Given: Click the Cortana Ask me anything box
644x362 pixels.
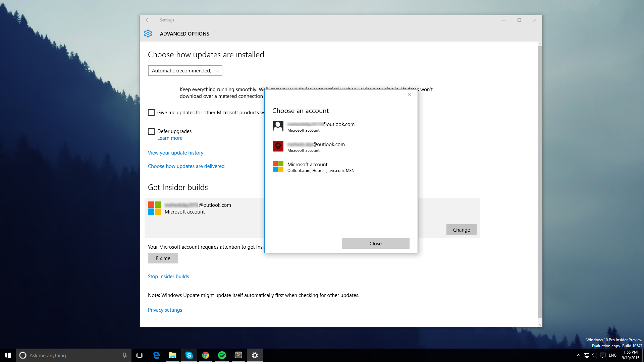Looking at the screenshot, I should (73, 355).
